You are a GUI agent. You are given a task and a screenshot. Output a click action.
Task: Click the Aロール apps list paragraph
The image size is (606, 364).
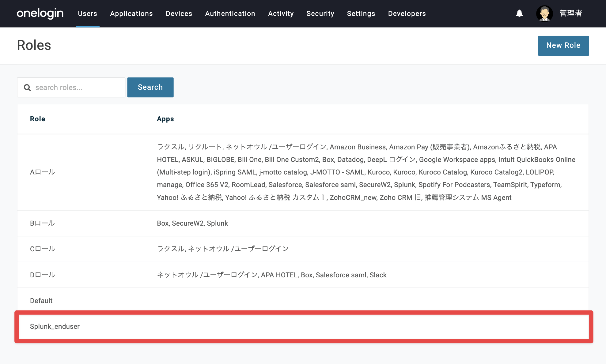pyautogui.click(x=366, y=172)
